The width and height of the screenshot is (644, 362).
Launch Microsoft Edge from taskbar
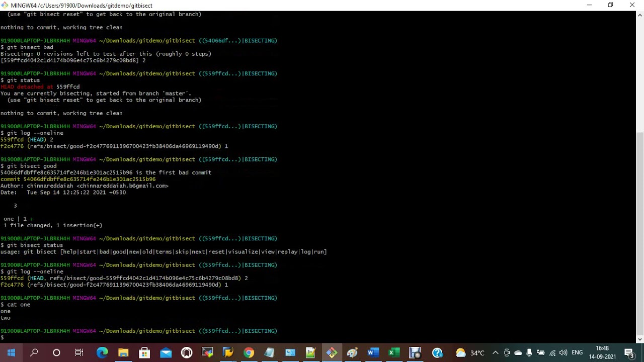[102, 352]
